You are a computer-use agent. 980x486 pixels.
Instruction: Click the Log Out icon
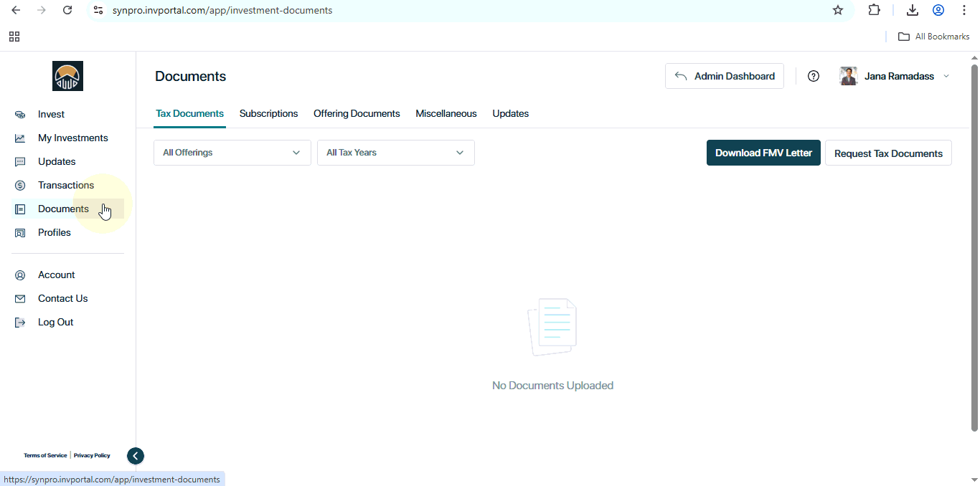pyautogui.click(x=20, y=323)
